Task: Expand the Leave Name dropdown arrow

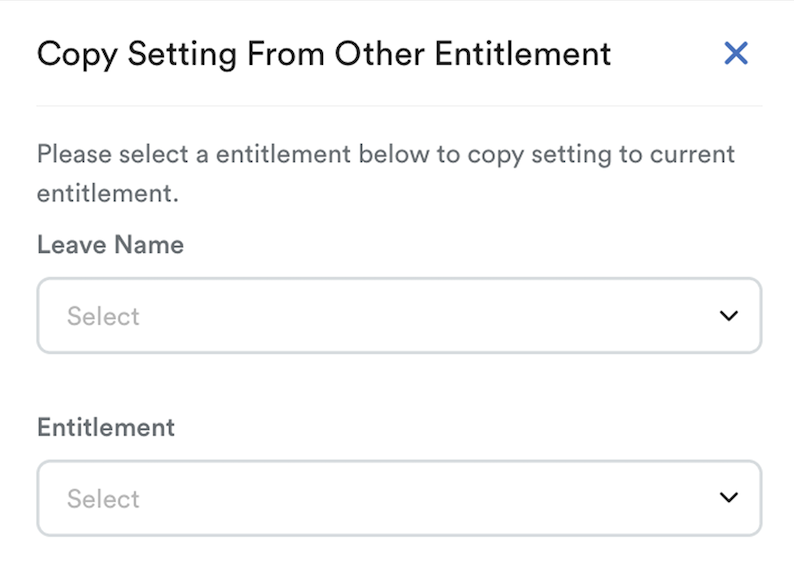Action: 728,316
